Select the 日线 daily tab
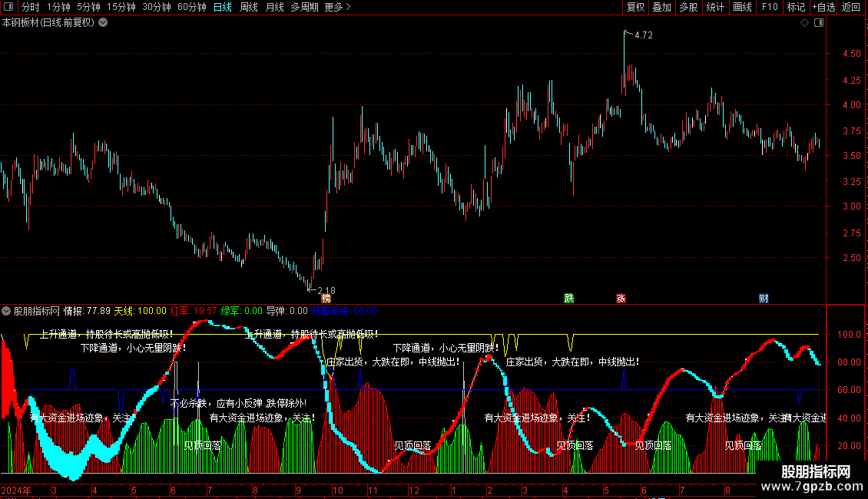 [223, 7]
